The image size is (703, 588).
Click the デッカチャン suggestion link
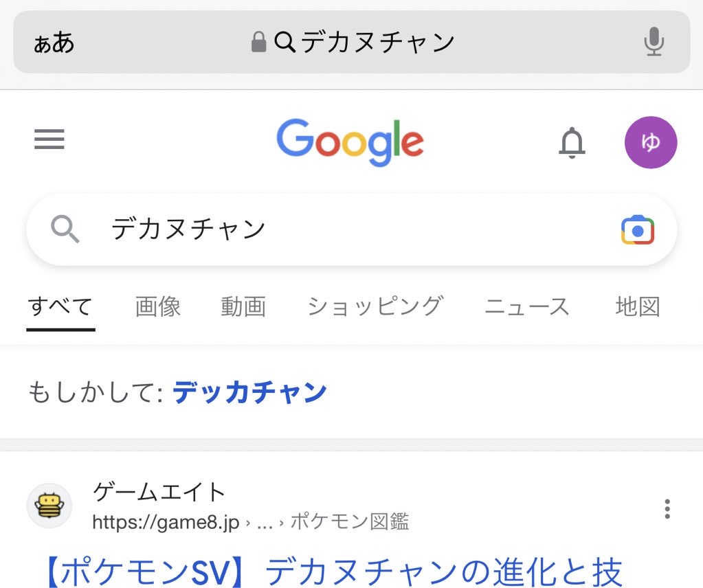coord(249,393)
